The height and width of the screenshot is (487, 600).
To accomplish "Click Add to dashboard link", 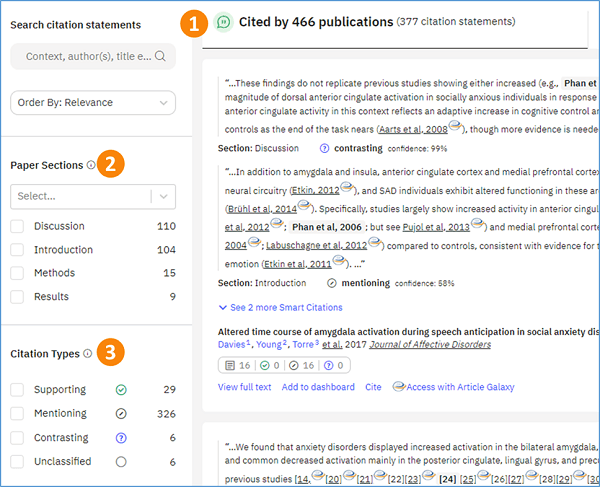I will pyautogui.click(x=318, y=387).
